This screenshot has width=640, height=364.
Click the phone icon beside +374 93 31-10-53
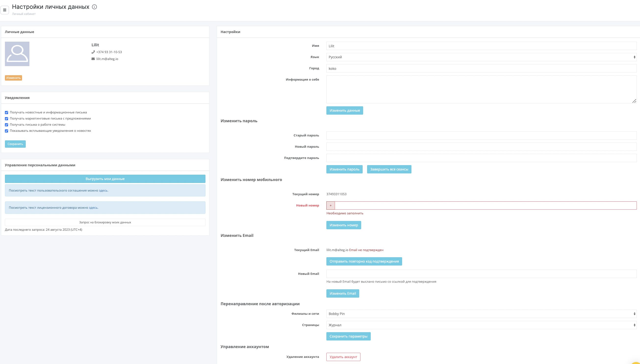coord(93,52)
